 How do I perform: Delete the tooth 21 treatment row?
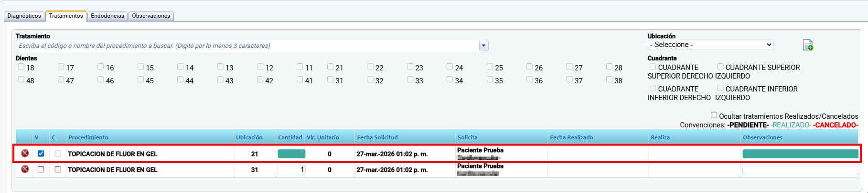(x=25, y=153)
